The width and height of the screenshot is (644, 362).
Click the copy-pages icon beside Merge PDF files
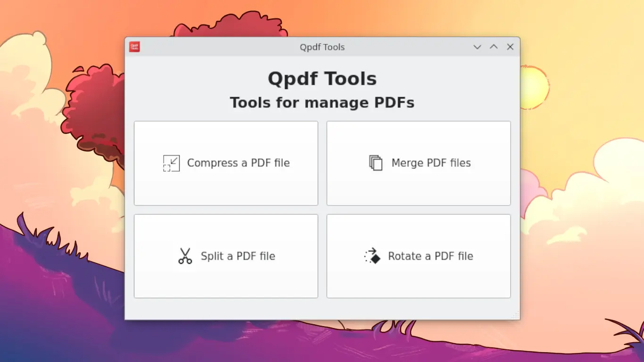(x=375, y=163)
